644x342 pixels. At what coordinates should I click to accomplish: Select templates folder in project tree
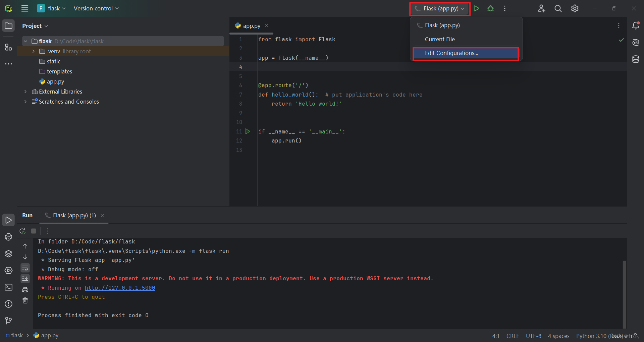[x=56, y=71]
